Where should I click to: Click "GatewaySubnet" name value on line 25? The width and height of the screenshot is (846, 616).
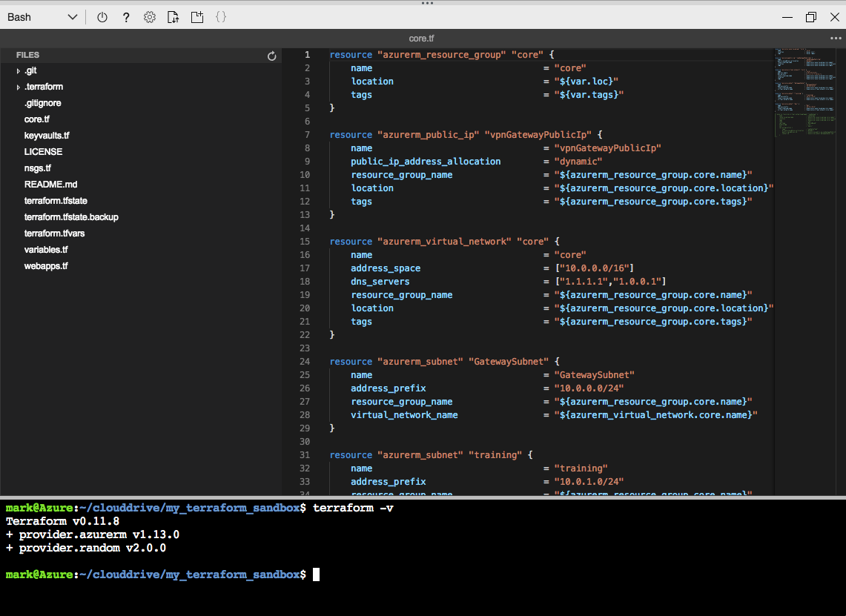595,375
